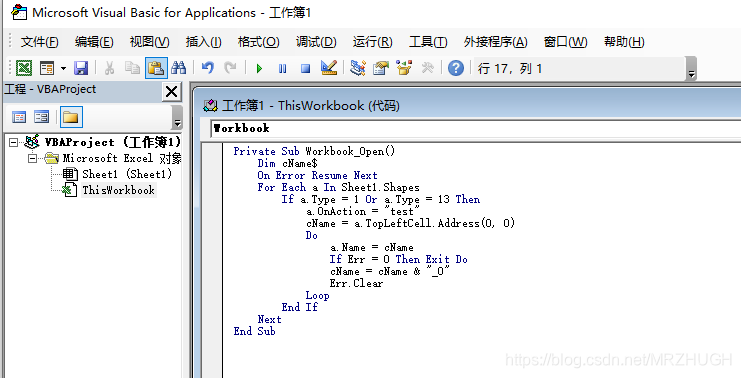Screen dimensions: 741x378
Task: Click the 'End If' code line
Action: (x=300, y=307)
